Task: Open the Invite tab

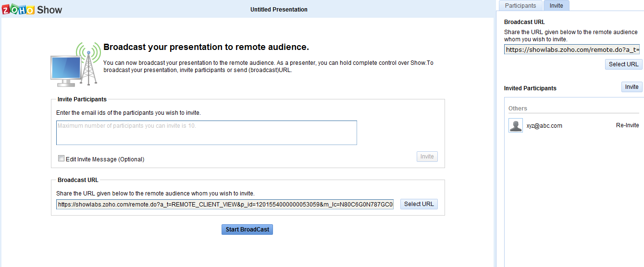Action: pyautogui.click(x=556, y=6)
